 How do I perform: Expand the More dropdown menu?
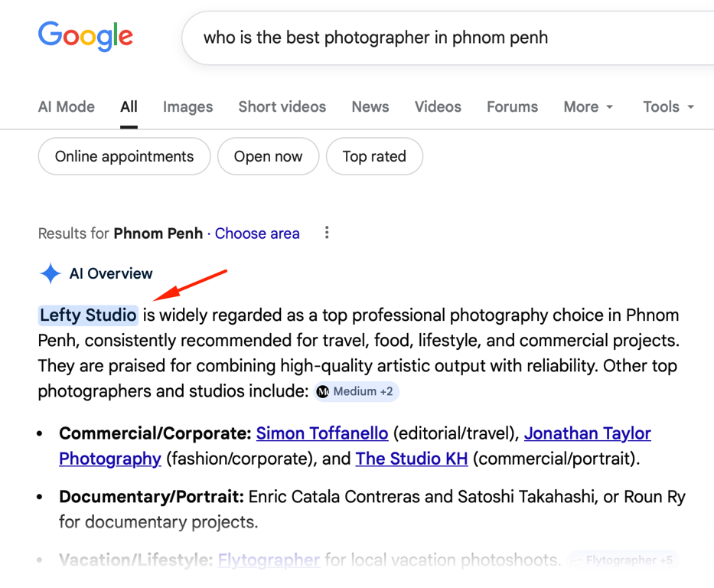[x=588, y=107]
